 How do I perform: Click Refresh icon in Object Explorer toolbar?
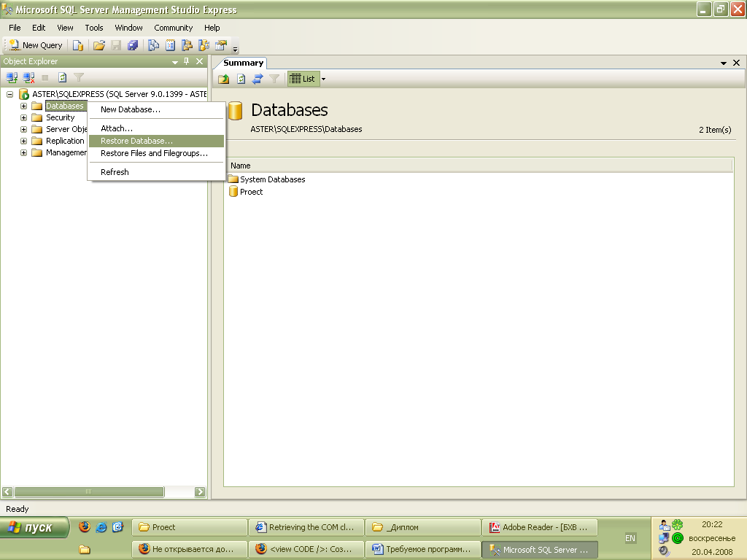(x=62, y=77)
